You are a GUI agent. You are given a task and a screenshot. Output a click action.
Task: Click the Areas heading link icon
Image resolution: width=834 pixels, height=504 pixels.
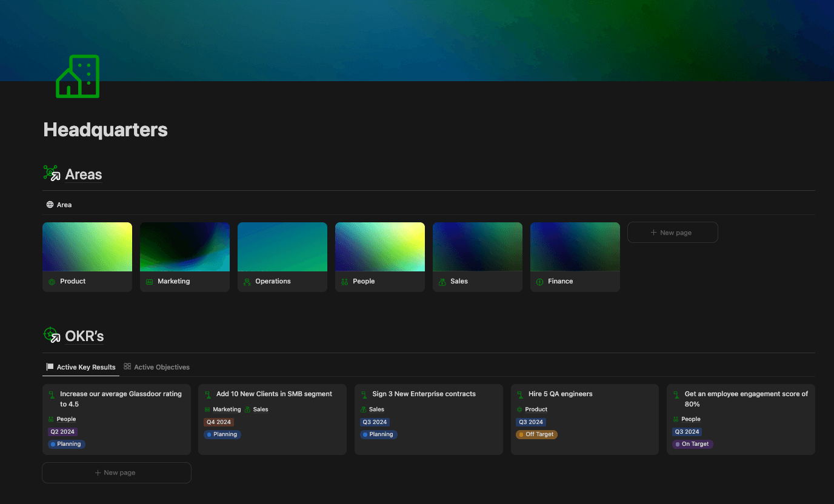pos(52,174)
